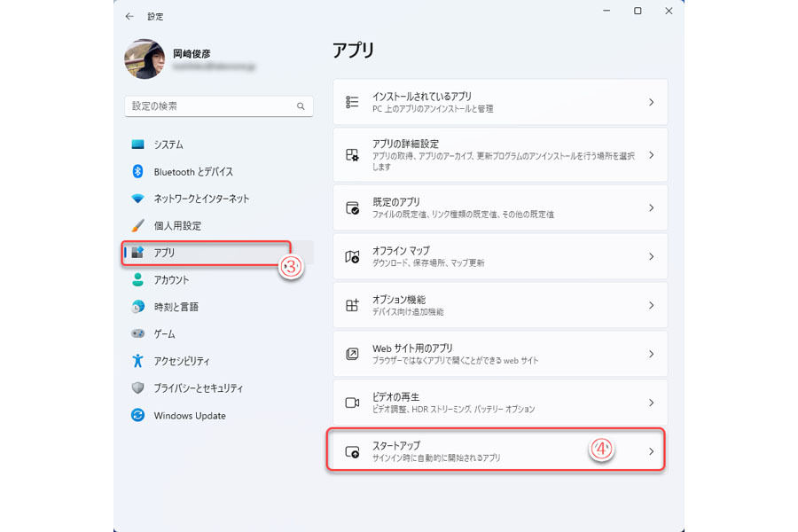798x532 pixels.
Task: Click the 時刻と言語 globe clock icon
Action: 137,307
